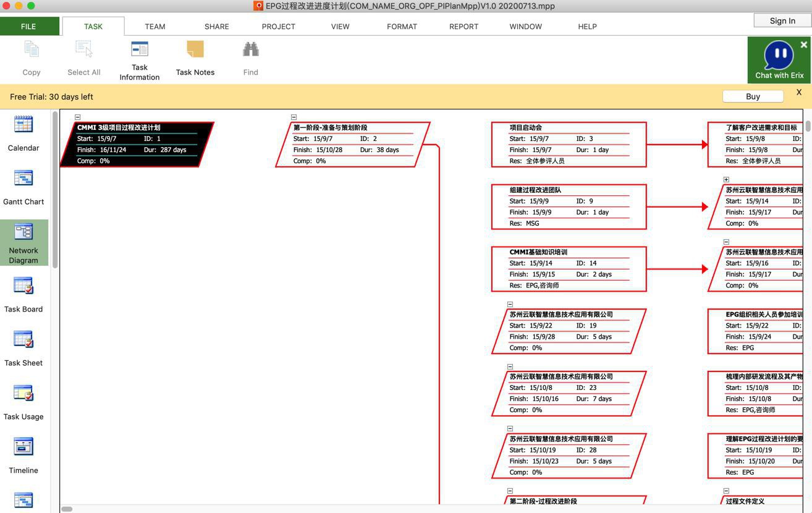Collapse summary node with ID 23
Screen dimensions: 812x513
510,367
